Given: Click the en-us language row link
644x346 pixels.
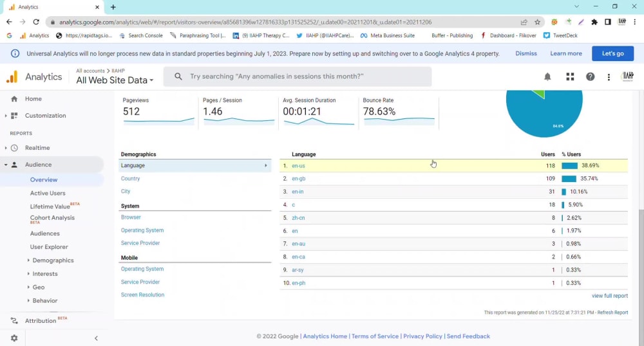Looking at the screenshot, I should click(298, 166).
